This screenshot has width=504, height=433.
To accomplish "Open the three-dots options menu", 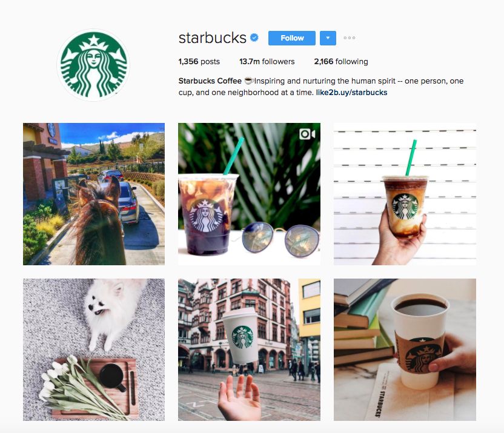I will [350, 38].
